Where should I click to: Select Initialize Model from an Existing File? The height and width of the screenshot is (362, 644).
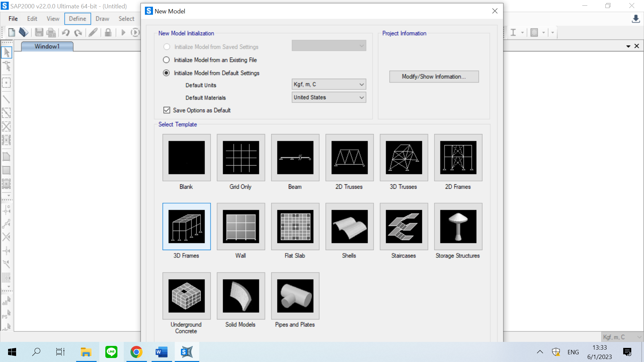tap(166, 60)
